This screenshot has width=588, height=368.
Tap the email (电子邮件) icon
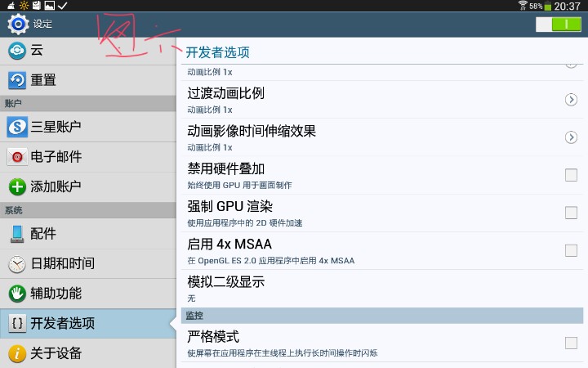[x=17, y=157]
